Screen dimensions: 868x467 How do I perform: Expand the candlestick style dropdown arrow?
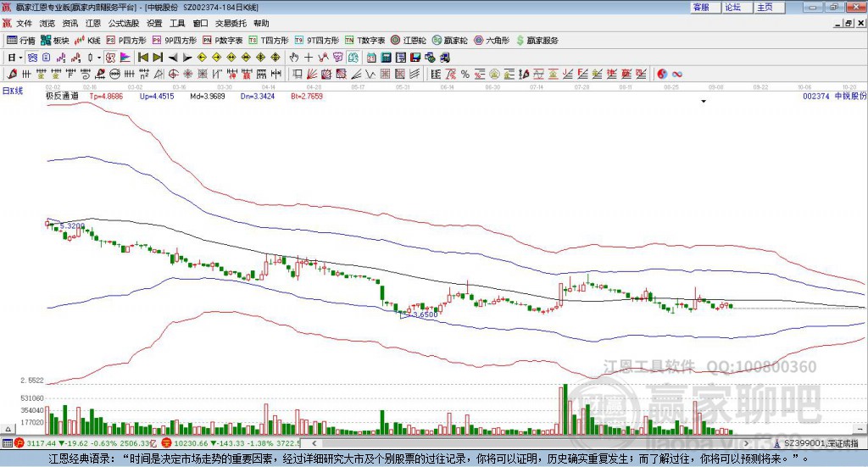(98, 58)
